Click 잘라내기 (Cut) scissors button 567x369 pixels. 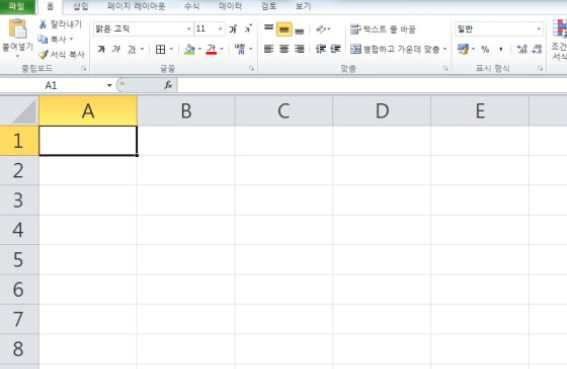[60, 24]
